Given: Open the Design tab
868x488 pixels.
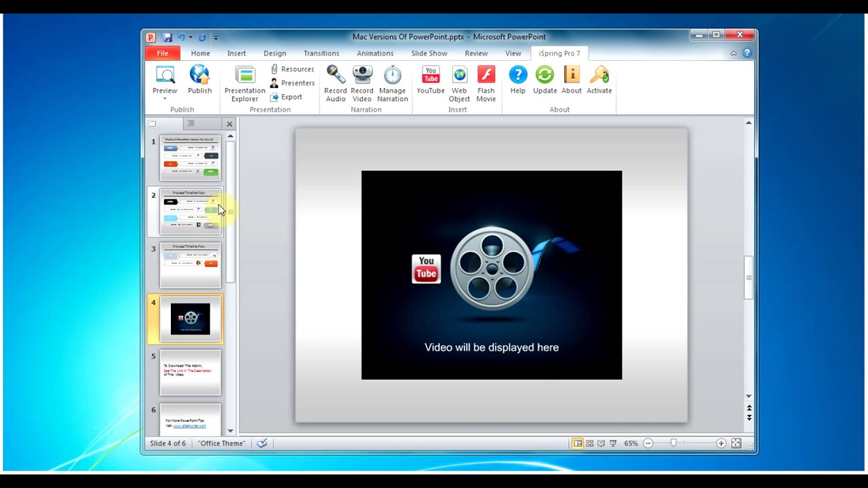Looking at the screenshot, I should 275,53.
